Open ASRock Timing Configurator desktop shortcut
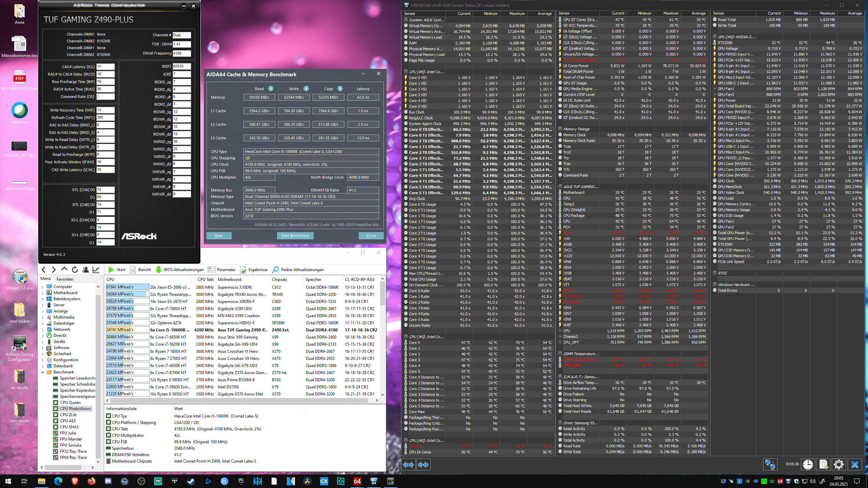Image resolution: width=868 pixels, height=488 pixels. tap(20, 348)
